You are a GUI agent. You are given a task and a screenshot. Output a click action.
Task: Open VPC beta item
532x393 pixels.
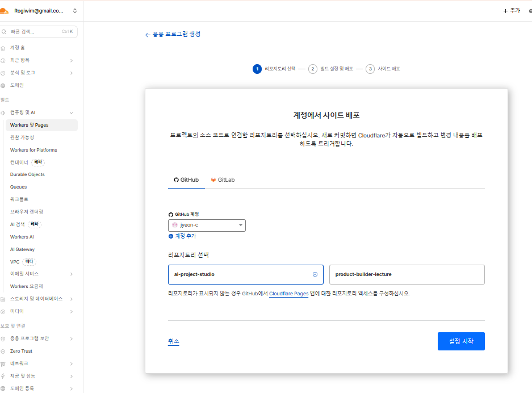coord(23,262)
